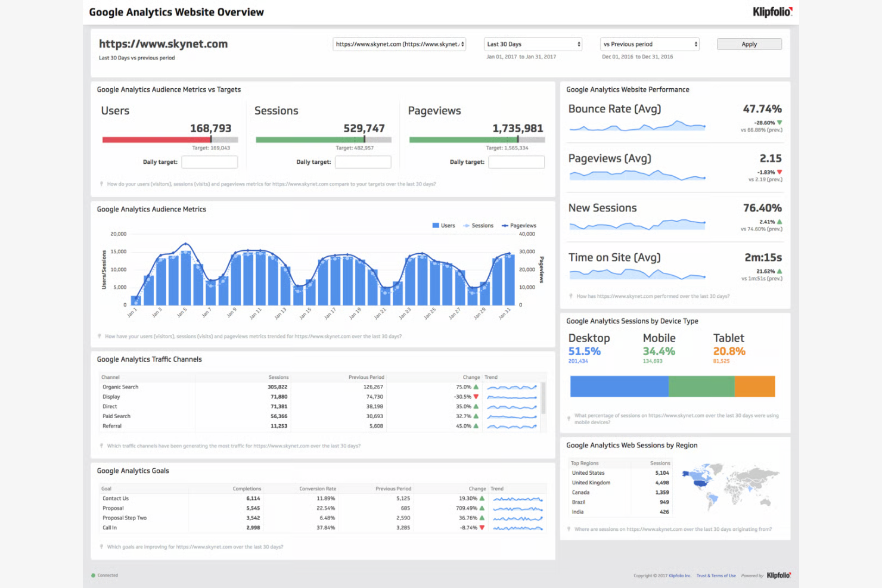The image size is (882, 588).
Task: Click hint icon under Sessions by Region
Action: coord(569,529)
